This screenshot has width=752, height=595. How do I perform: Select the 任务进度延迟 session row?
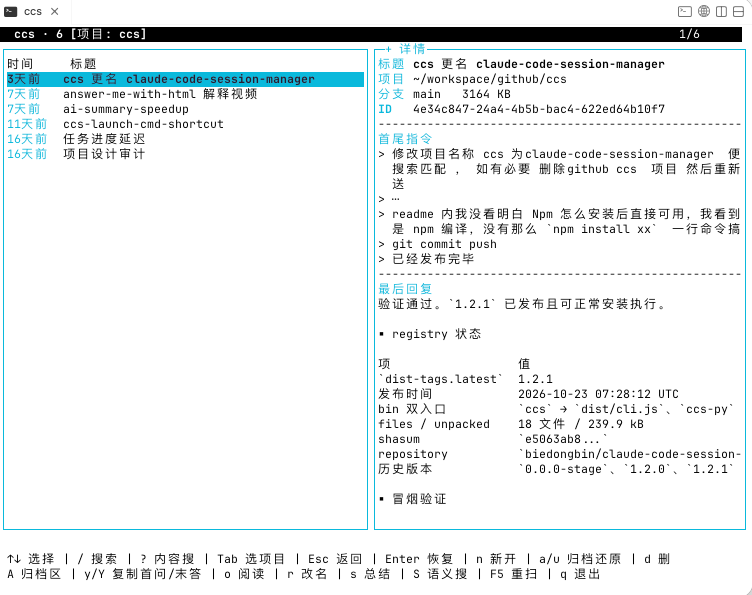pyautogui.click(x=185, y=139)
